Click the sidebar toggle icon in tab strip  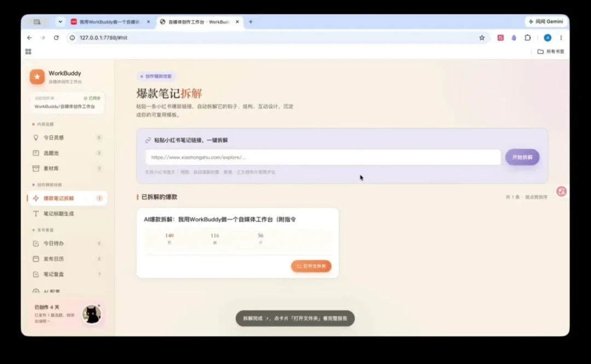[37, 22]
